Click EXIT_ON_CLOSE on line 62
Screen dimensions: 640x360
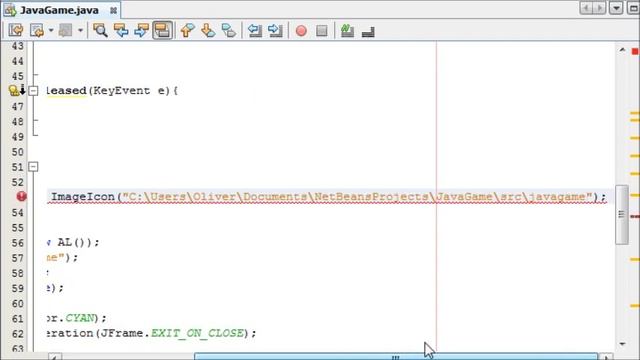[x=197, y=333]
